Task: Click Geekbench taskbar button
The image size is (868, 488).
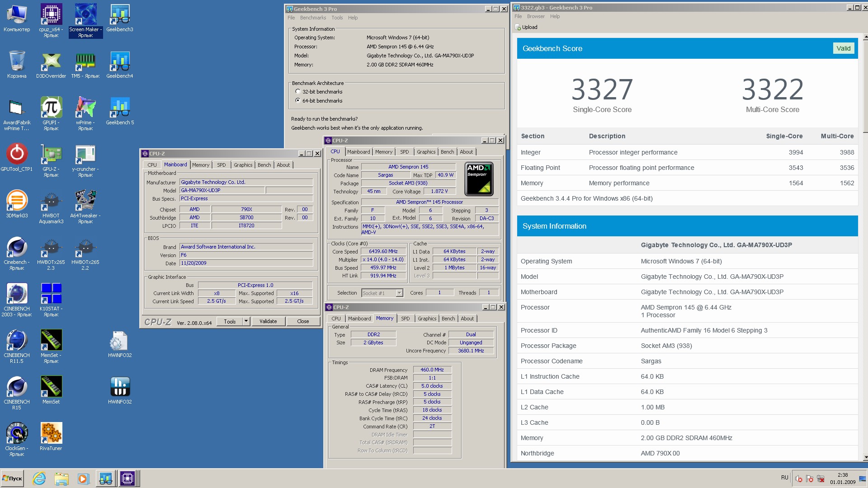Action: tap(106, 479)
